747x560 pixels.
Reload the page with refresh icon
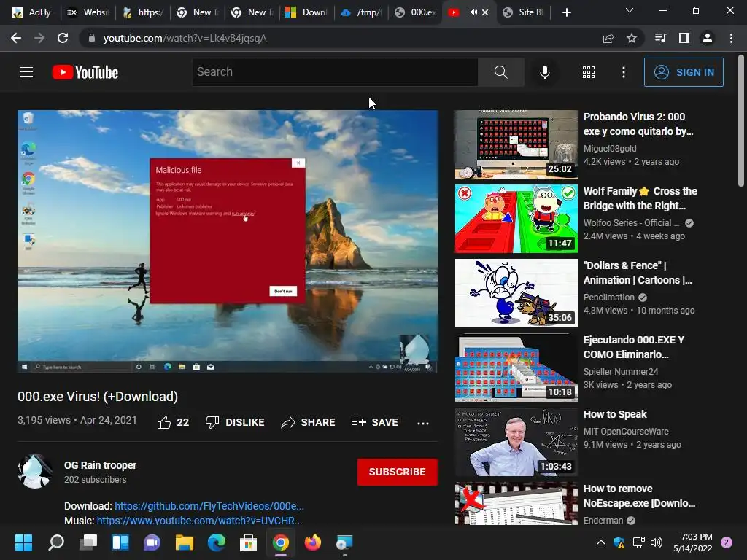coord(63,38)
